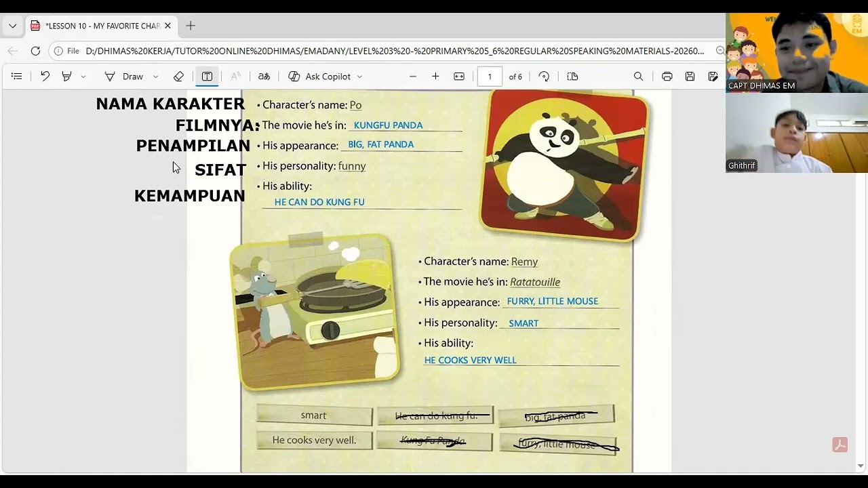
Task: Open a new browser tab
Action: [191, 26]
